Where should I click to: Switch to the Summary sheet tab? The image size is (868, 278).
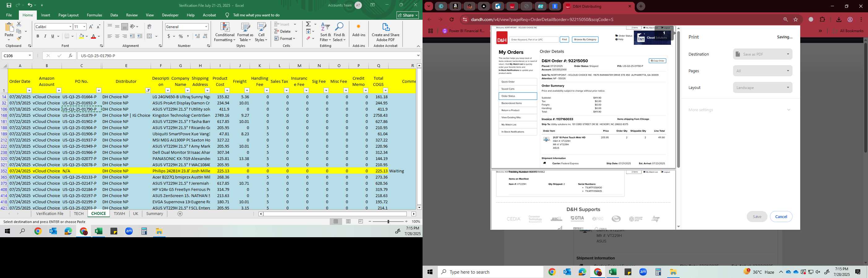[155, 214]
